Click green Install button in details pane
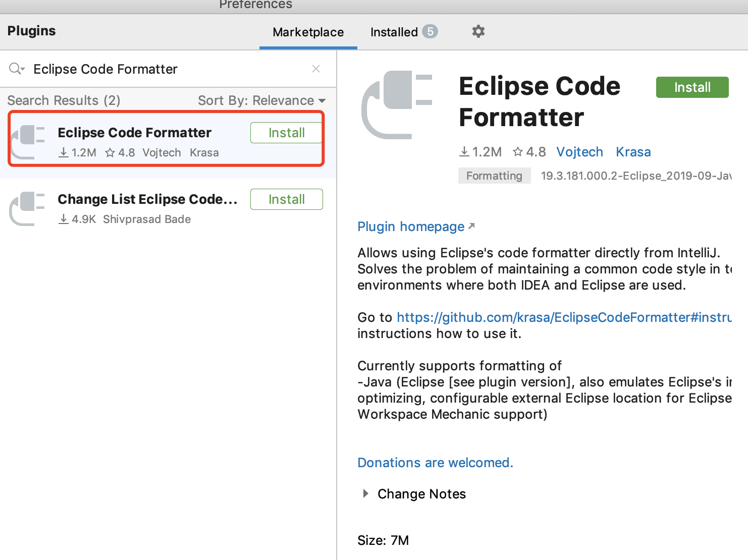The image size is (748, 560). [x=692, y=87]
